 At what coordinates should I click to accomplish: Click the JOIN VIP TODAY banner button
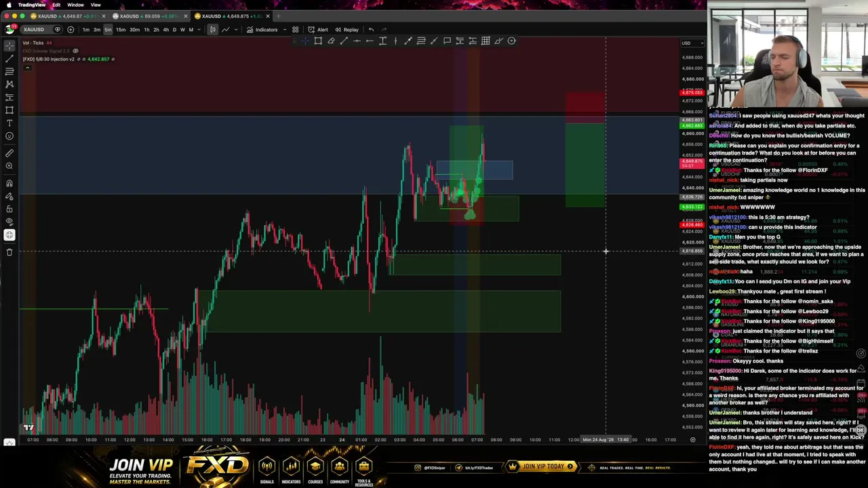542,466
